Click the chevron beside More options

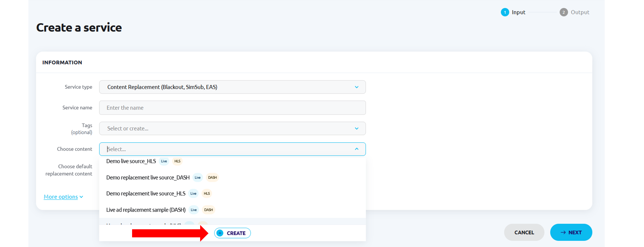click(x=81, y=197)
